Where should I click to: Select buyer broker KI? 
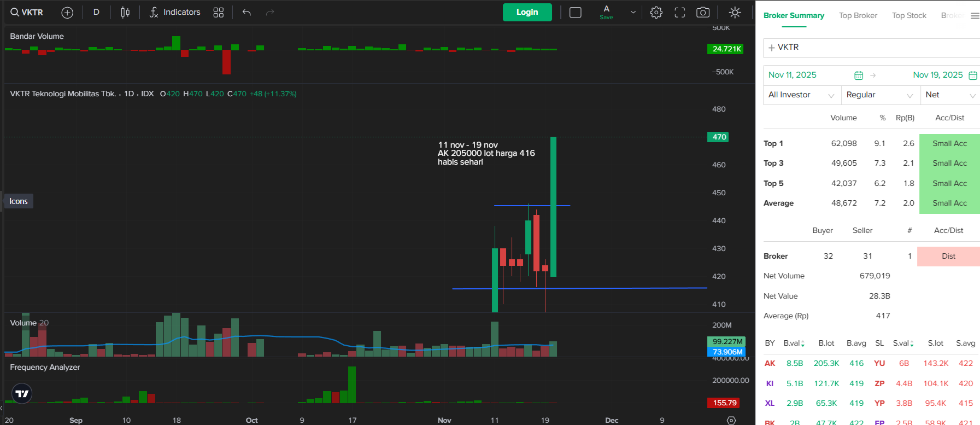[770, 384]
